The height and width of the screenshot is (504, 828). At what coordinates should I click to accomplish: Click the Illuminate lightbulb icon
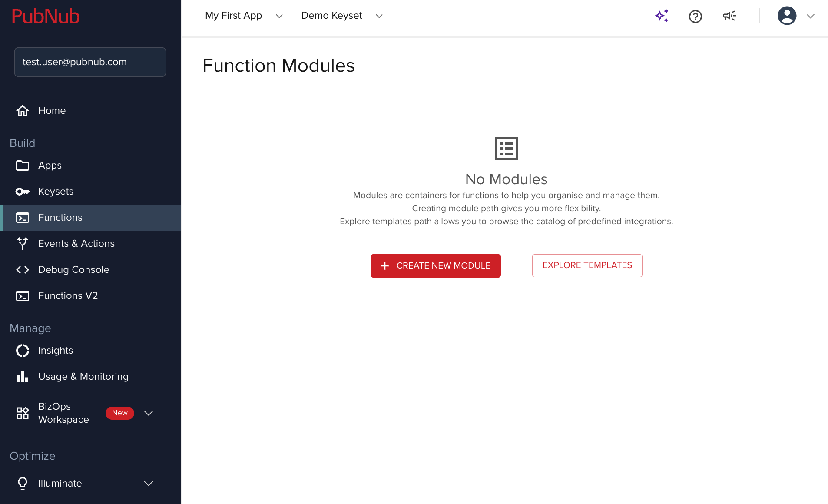coord(23,484)
